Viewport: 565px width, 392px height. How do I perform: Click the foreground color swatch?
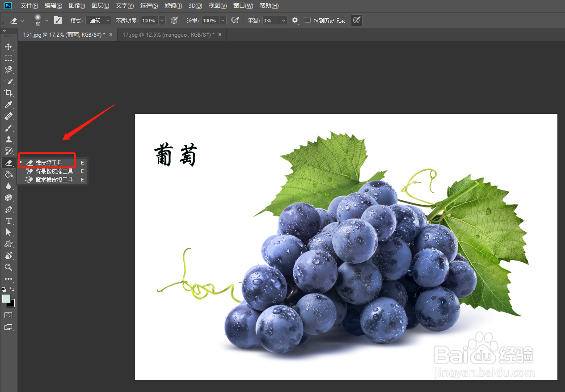(x=6, y=299)
